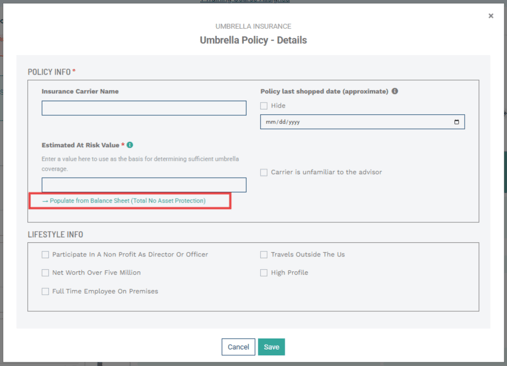This screenshot has width=507, height=366.
Task: Click the LIFESTYLE INFO section heading
Action: (55, 234)
